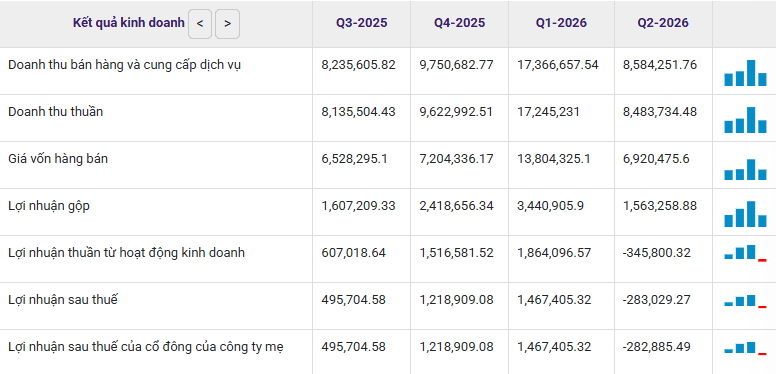Click negative value -282,885.49
This screenshot has width=776, height=374.
[x=656, y=347]
